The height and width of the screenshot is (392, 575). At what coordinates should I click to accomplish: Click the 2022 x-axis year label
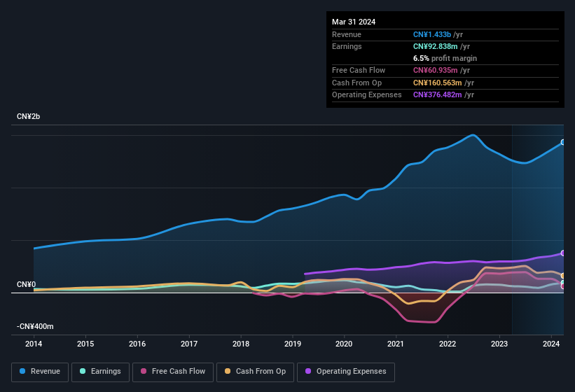tap(448, 344)
